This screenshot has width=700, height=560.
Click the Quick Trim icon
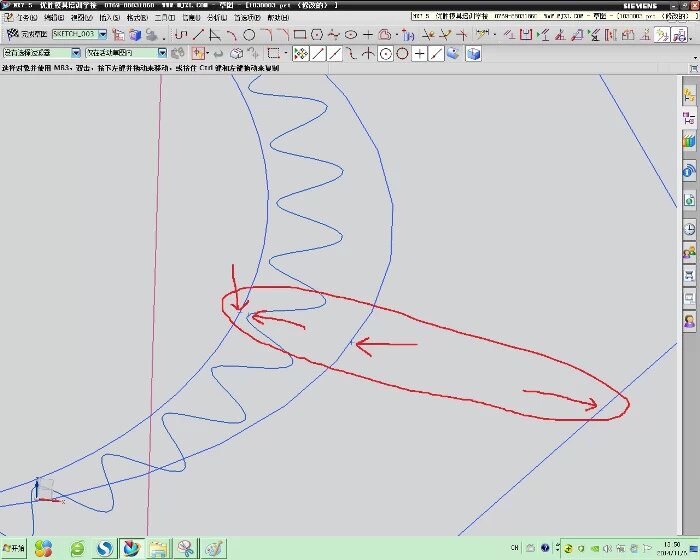(x=428, y=35)
